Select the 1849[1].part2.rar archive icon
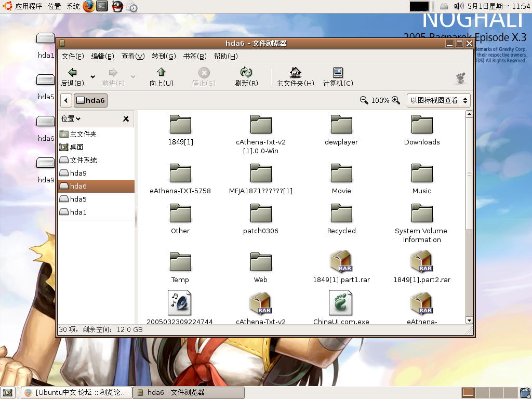Image resolution: width=532 pixels, height=399 pixels. coord(422,262)
